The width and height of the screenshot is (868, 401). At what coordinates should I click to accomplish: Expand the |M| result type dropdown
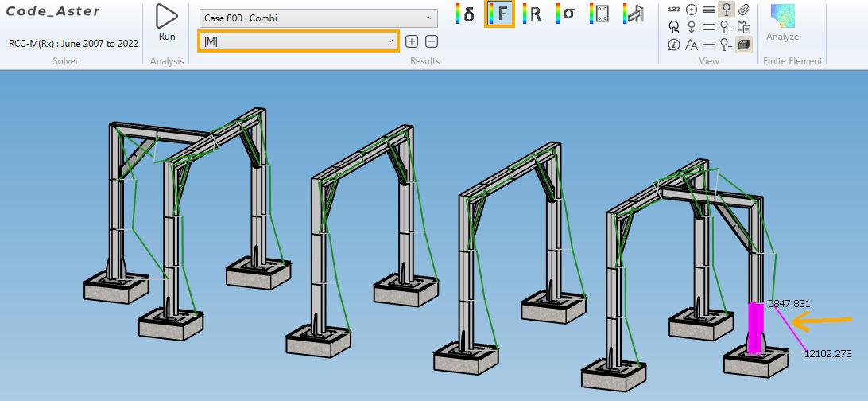[x=299, y=41]
